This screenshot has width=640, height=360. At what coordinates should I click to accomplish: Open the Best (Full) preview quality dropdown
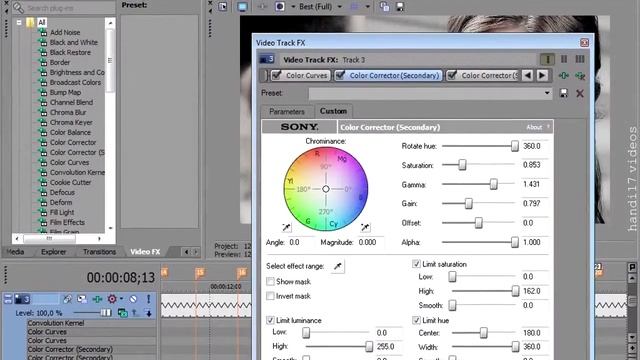point(339,7)
